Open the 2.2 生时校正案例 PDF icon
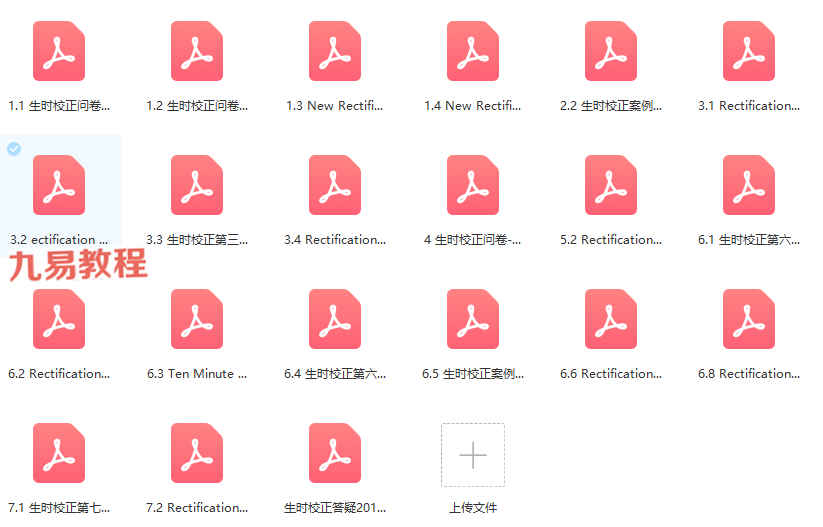Viewport: 823px width, 527px height. coord(611,51)
